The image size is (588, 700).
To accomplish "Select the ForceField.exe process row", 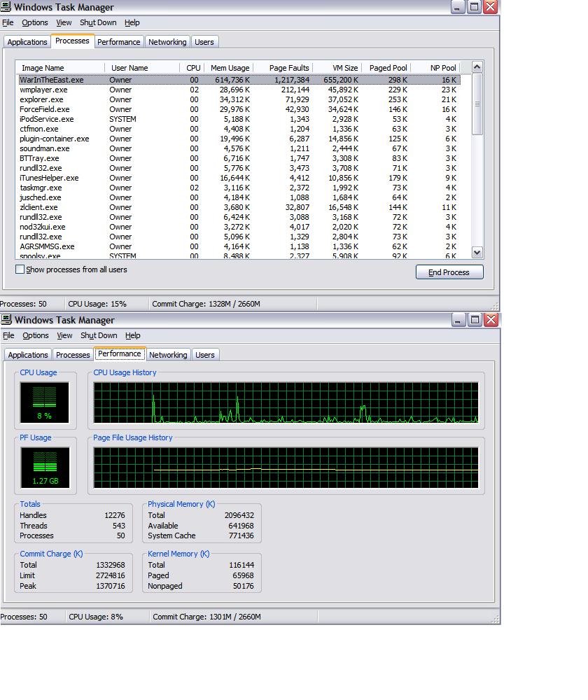I will [239, 109].
